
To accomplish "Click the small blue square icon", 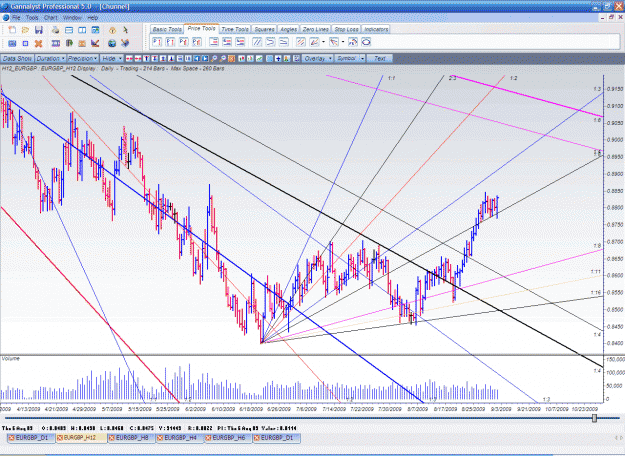I will click(x=25, y=43).
